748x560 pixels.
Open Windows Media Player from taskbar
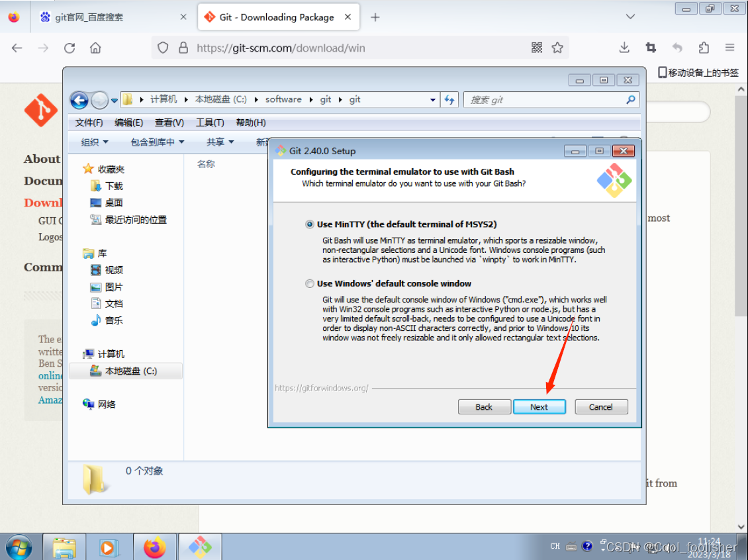109,547
